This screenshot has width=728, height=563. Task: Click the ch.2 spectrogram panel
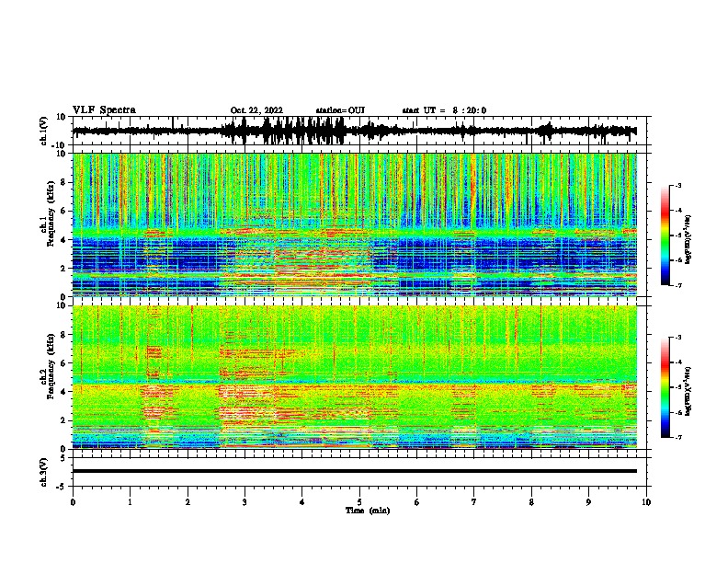(355, 377)
